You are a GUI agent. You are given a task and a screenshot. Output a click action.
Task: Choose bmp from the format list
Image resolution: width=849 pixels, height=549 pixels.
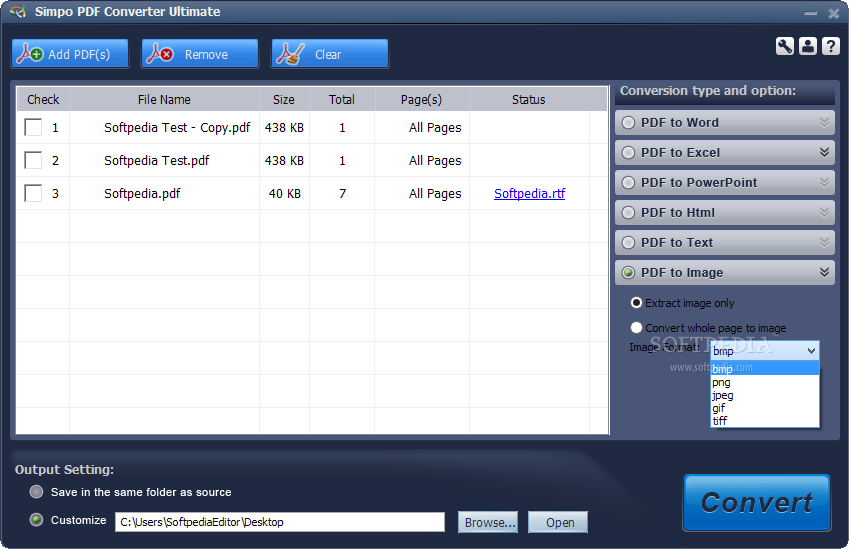point(765,369)
